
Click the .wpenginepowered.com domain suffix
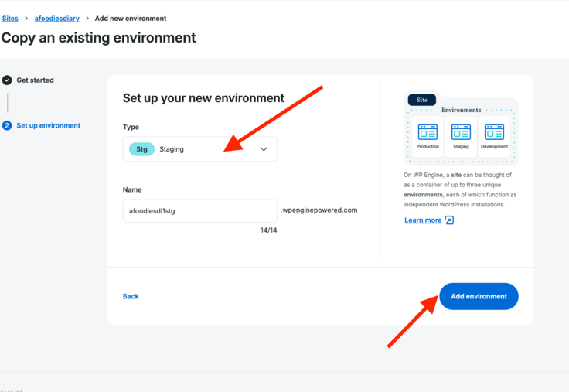(x=319, y=210)
